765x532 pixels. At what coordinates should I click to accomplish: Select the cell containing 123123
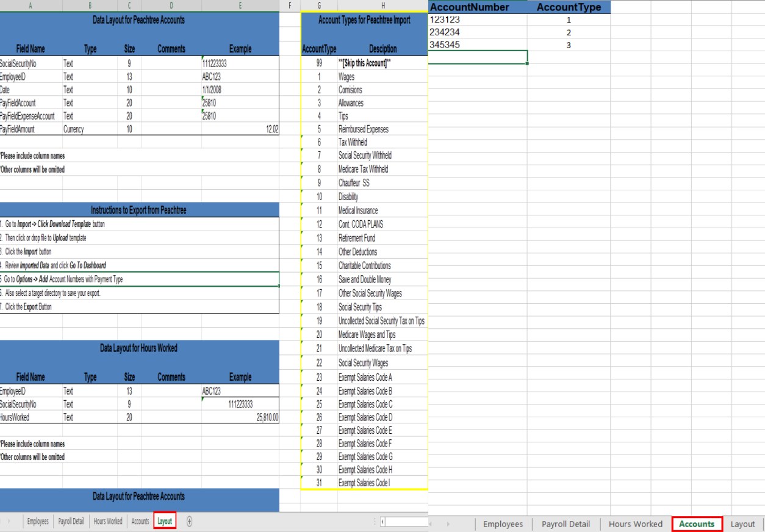(478, 20)
